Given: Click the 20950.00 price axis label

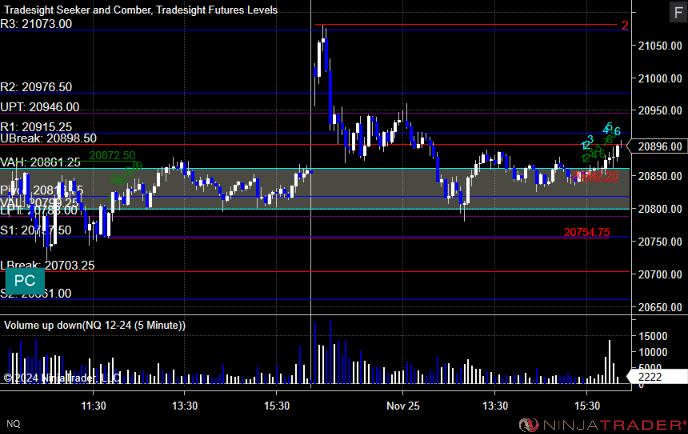Looking at the screenshot, I should click(x=660, y=111).
